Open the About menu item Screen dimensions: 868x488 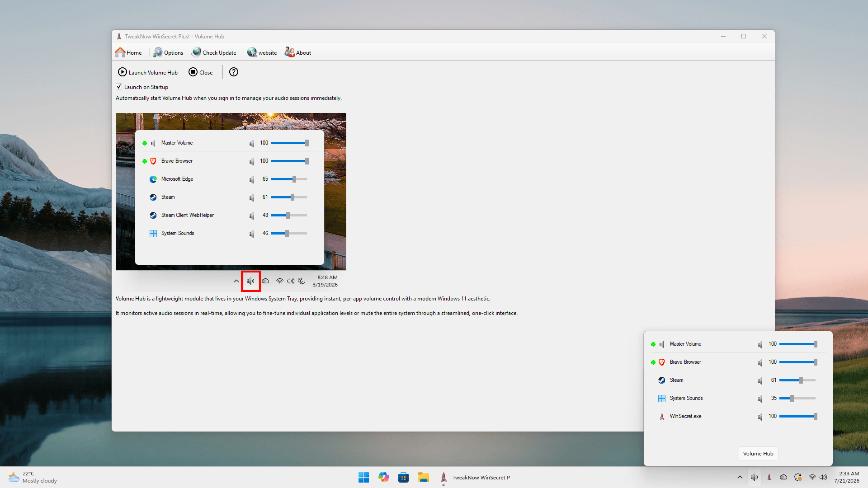(298, 52)
